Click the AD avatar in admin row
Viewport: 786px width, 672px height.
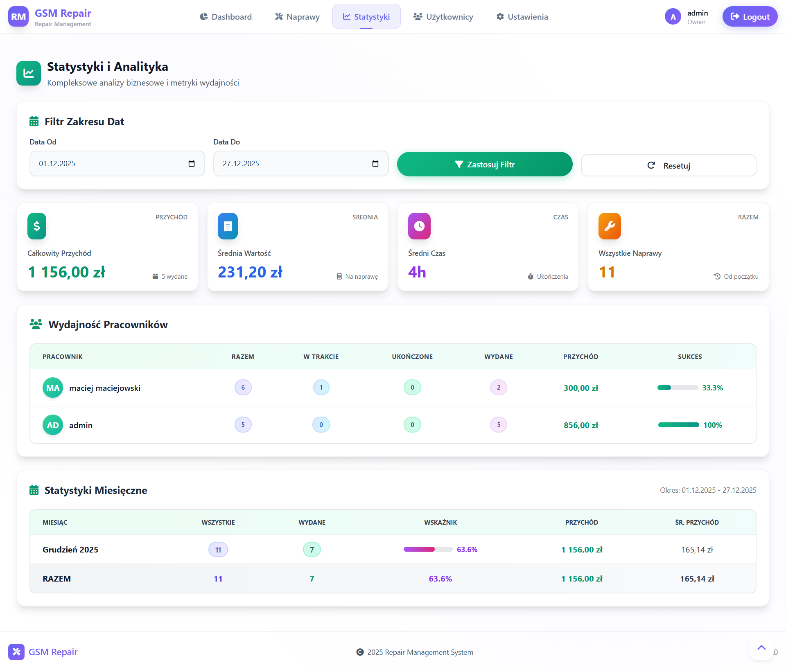(53, 425)
